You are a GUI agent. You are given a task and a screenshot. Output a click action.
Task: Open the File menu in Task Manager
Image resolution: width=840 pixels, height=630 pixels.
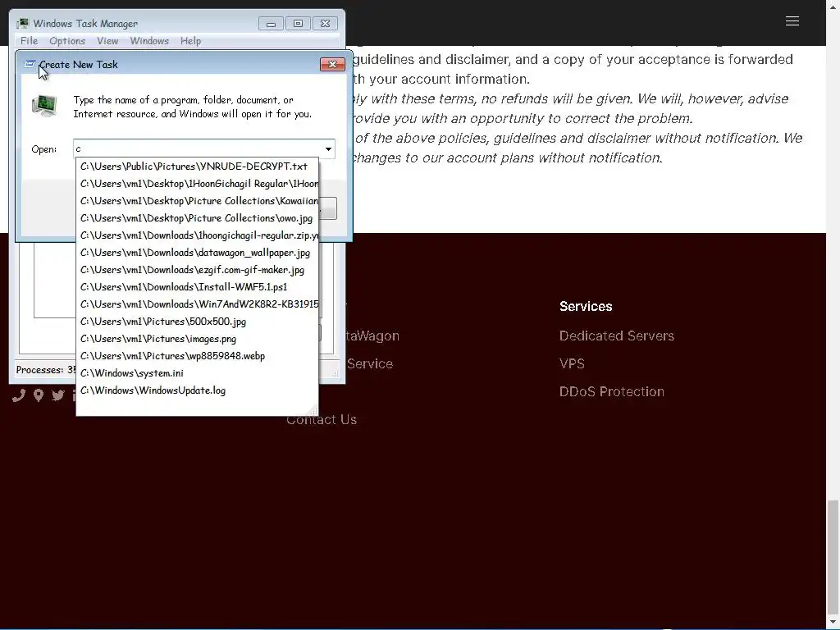(29, 41)
